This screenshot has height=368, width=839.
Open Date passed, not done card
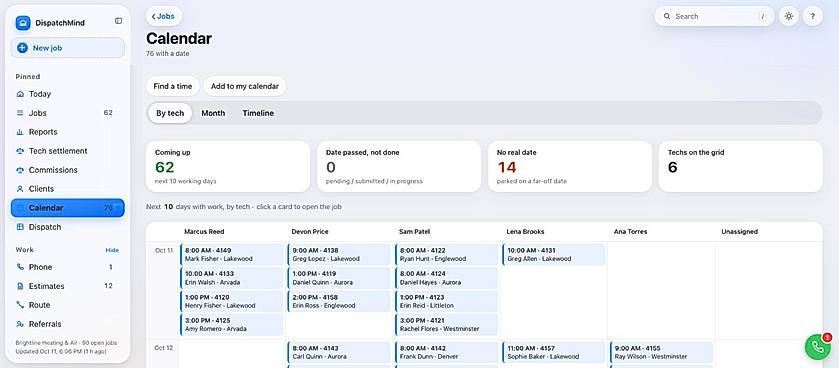[x=399, y=166]
